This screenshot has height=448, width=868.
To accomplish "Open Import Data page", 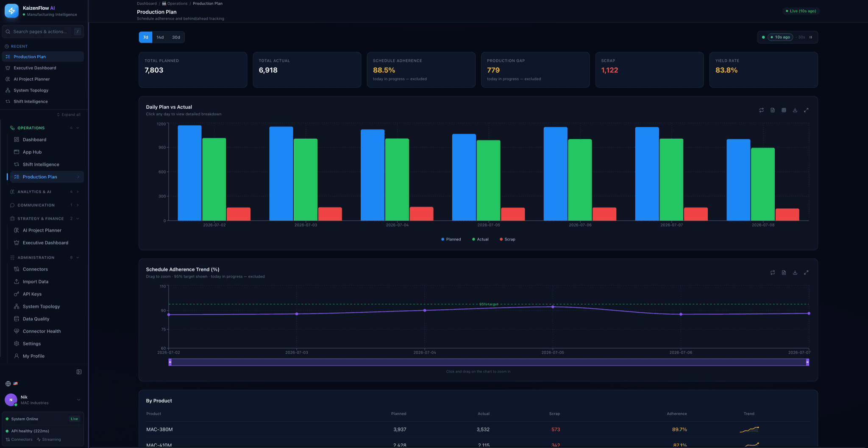I will coord(36,282).
